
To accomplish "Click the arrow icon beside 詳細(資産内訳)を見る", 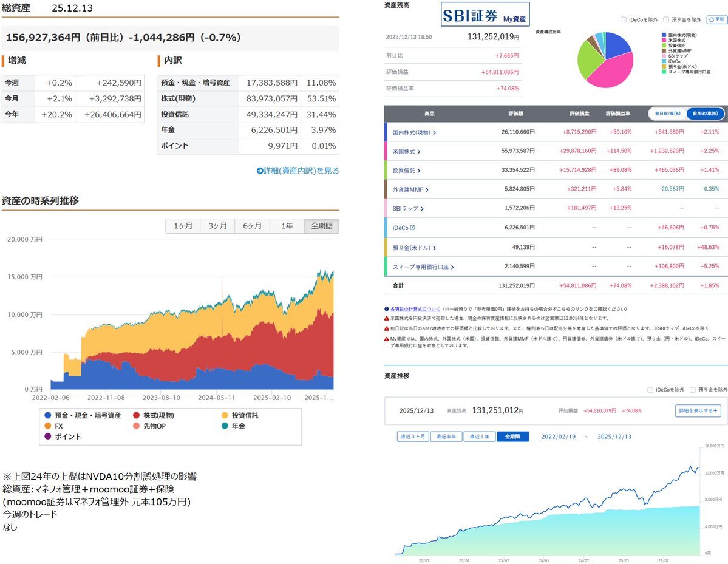I will 259,171.
